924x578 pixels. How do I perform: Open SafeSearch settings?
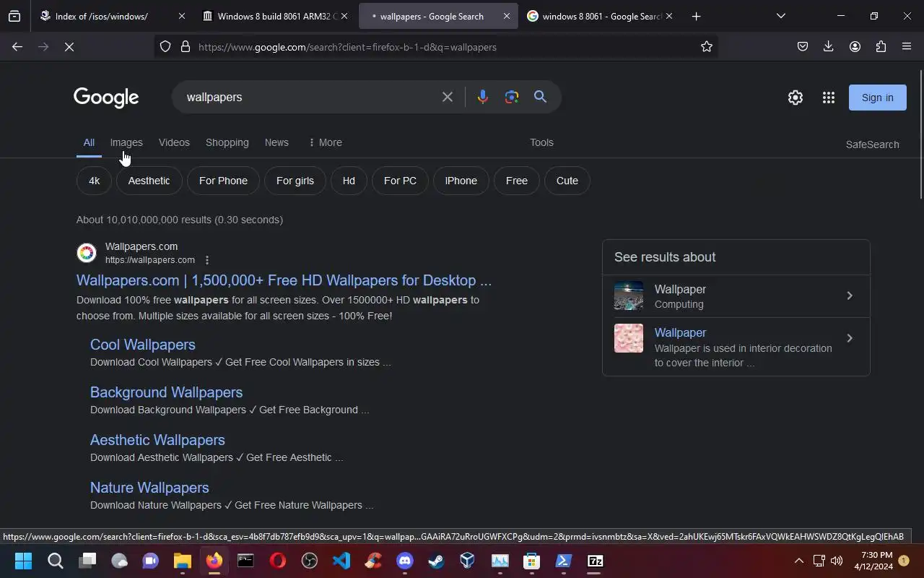point(872,144)
